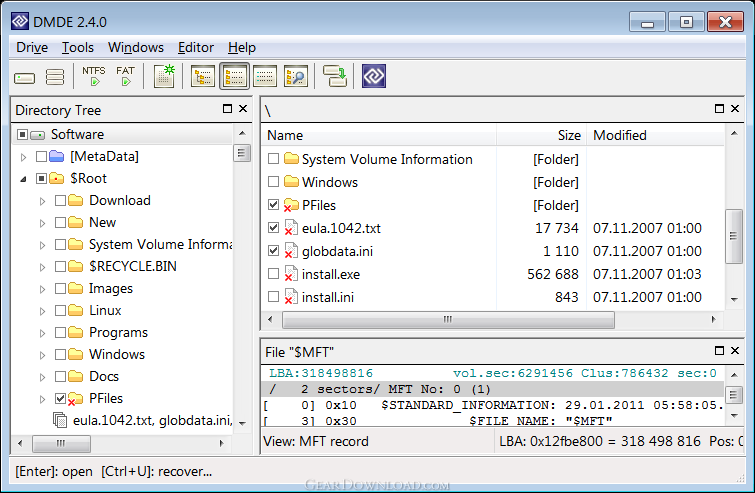The image size is (755, 493).
Task: Click the Directory Tree horizontal scrollbar thumb
Action: 61,443
